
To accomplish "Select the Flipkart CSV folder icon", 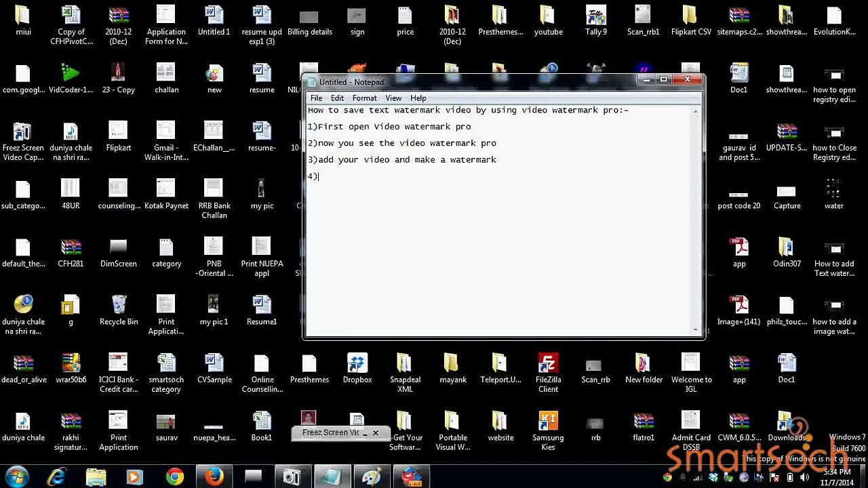I will point(691,20).
